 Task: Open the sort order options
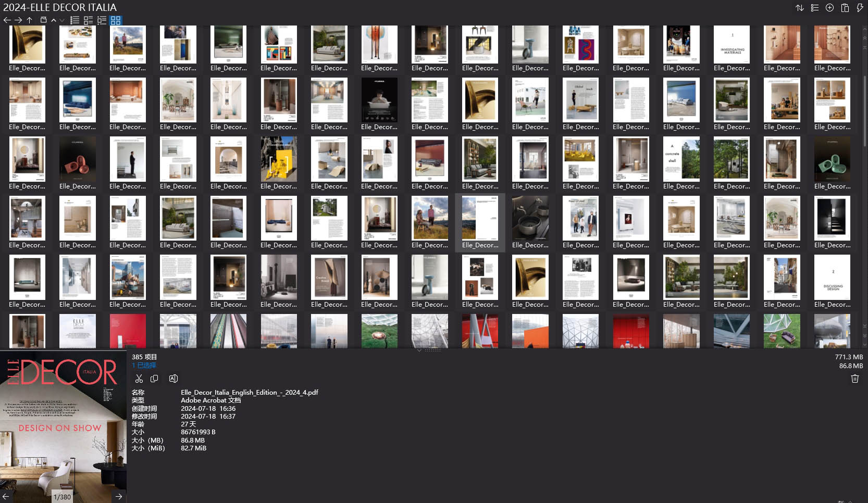coord(799,8)
